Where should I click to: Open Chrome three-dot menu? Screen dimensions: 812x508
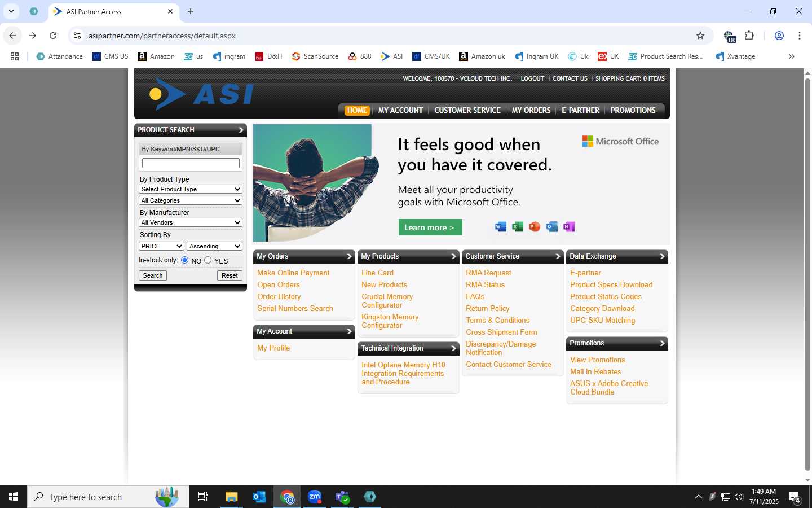(800, 36)
